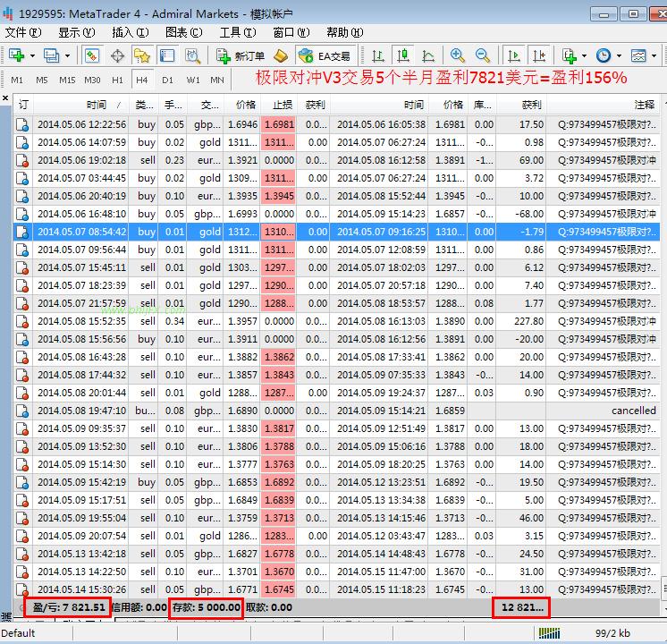
Task: Select the MN timeframe
Action: pos(217,80)
